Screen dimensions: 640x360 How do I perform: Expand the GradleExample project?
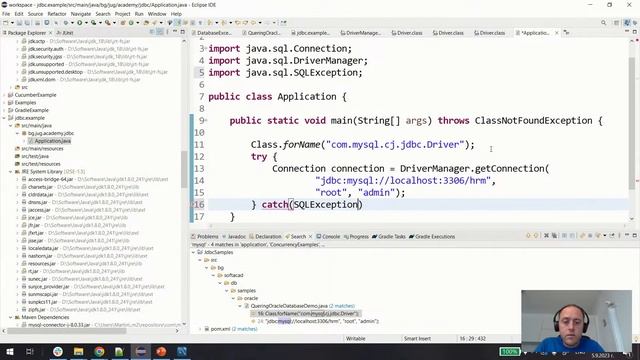click(4, 110)
